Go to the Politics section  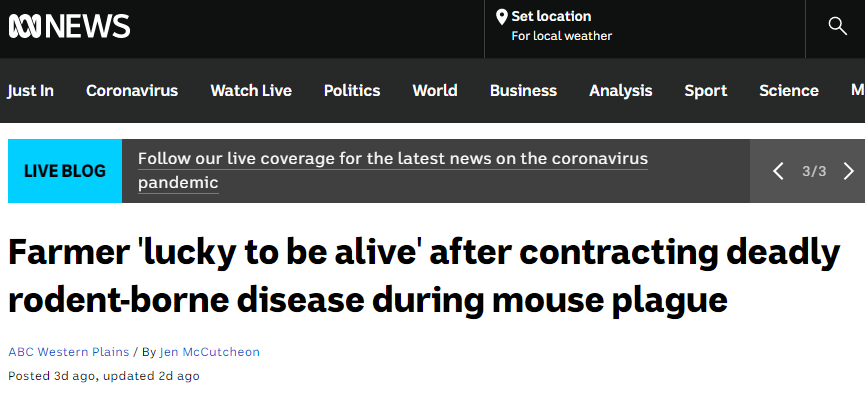(x=352, y=91)
